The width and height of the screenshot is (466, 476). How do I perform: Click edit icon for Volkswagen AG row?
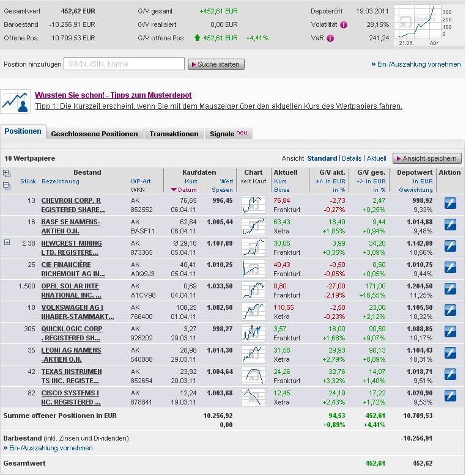(x=450, y=310)
